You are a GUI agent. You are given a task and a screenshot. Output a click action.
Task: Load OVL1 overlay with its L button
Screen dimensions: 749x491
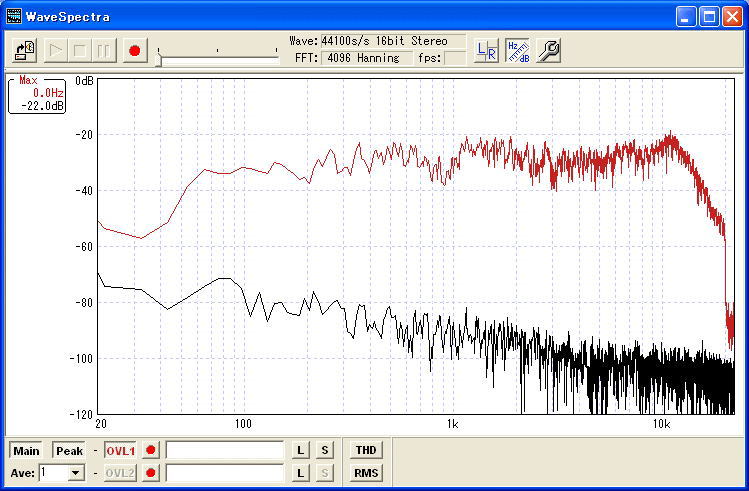point(300,450)
